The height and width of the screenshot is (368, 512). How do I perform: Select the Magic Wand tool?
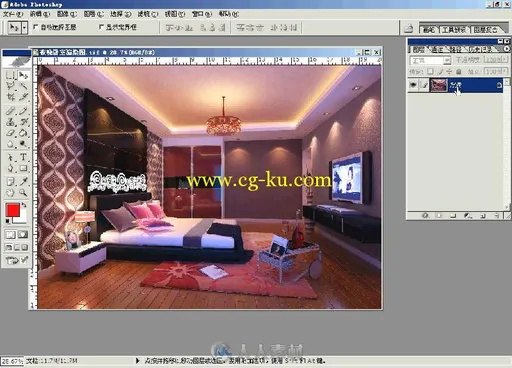[23, 86]
